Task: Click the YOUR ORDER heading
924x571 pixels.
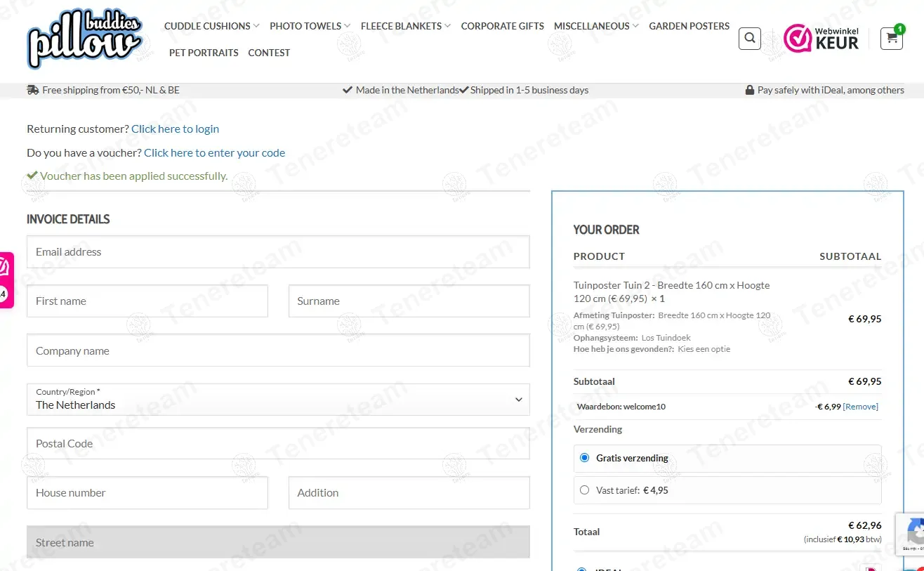Action: (607, 230)
